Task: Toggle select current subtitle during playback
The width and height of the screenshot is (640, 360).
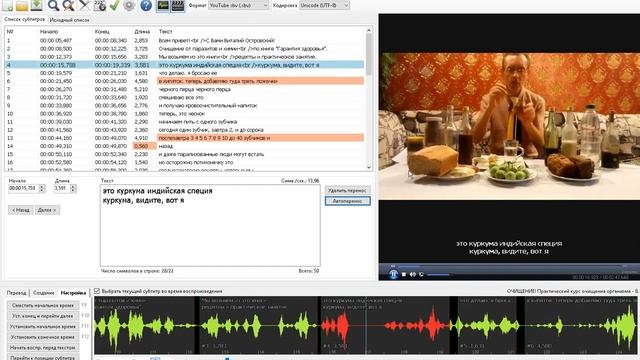Action: click(x=97, y=291)
